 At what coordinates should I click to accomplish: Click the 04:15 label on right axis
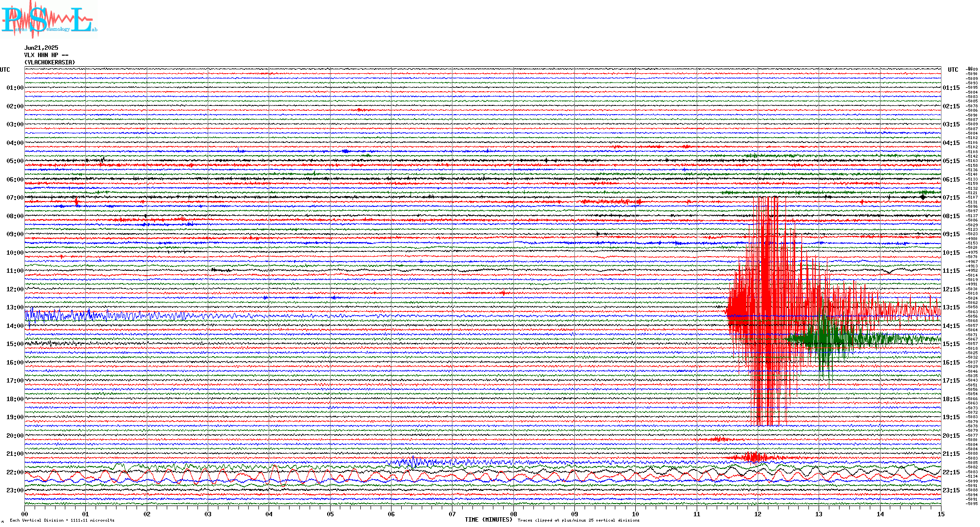(951, 143)
